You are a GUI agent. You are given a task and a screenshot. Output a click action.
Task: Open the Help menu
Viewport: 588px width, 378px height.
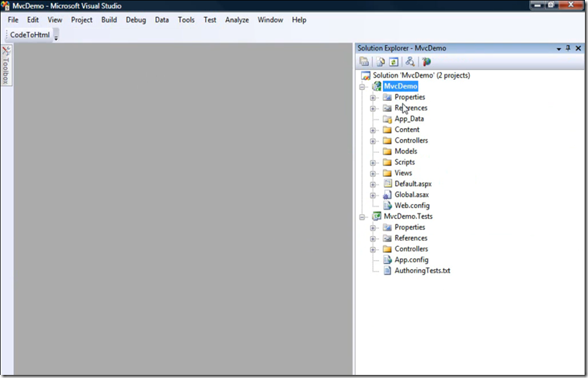[299, 20]
